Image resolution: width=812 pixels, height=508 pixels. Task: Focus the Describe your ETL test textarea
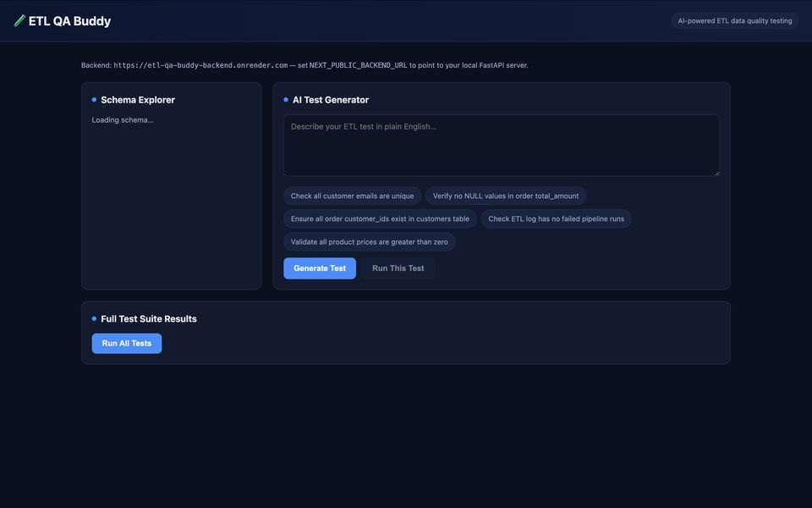pyautogui.click(x=502, y=145)
